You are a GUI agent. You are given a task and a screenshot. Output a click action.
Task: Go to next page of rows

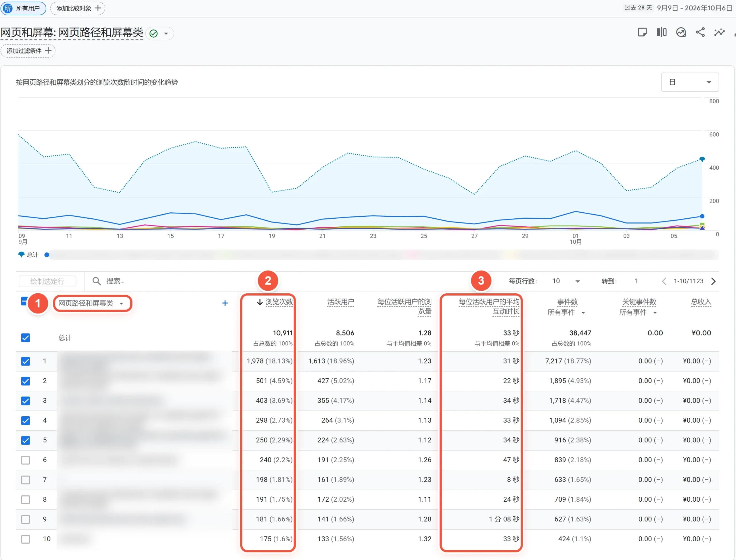point(713,281)
